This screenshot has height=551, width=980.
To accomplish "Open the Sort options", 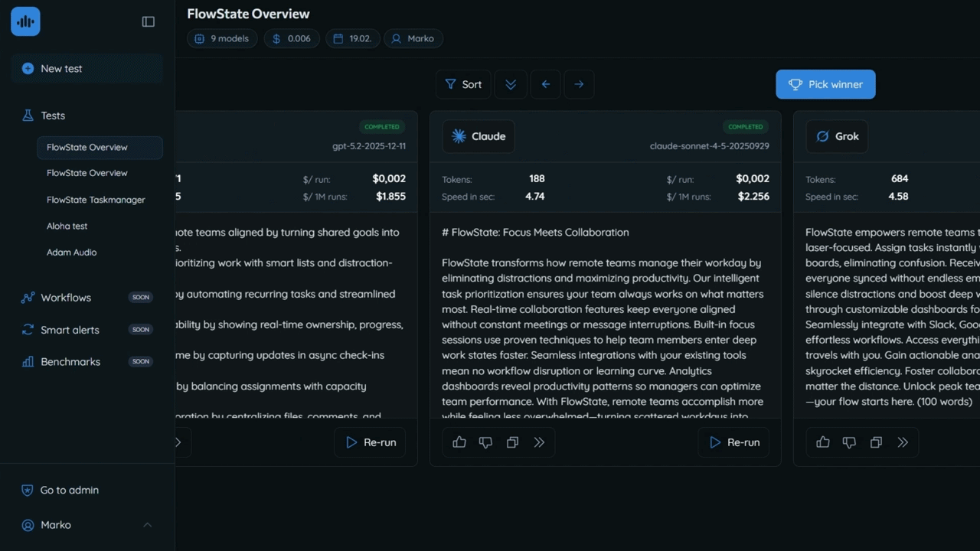I will [462, 84].
